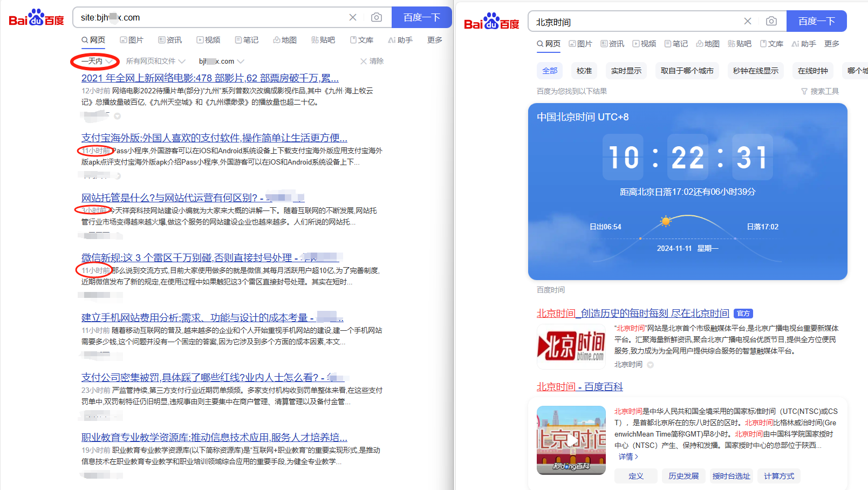Click 百度一下 button in left window
Viewport: 868px width, 490px height.
point(422,17)
